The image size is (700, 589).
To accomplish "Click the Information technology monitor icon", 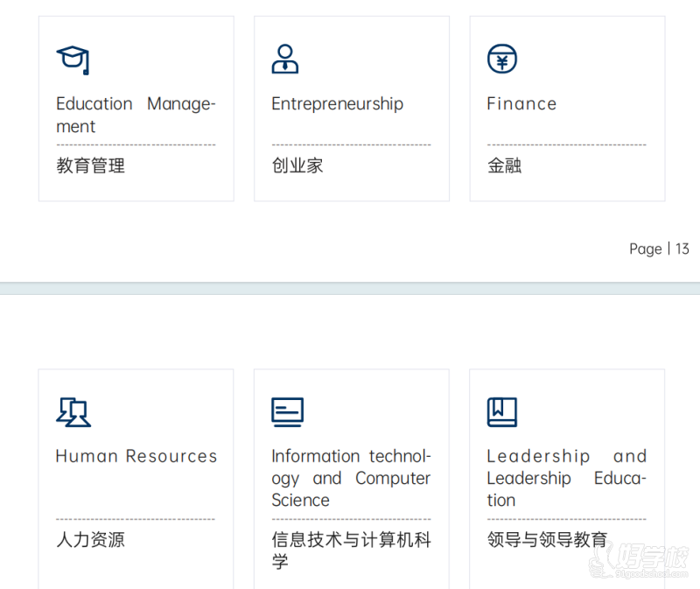I will [287, 412].
